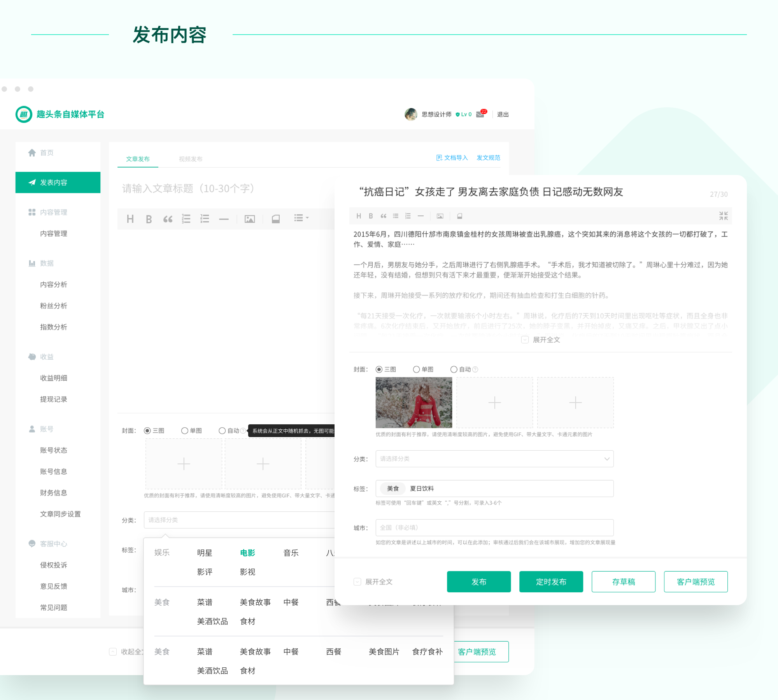Image resolution: width=778 pixels, height=700 pixels.
Task: Click 客户端预览 button in the article card
Action: 696,582
